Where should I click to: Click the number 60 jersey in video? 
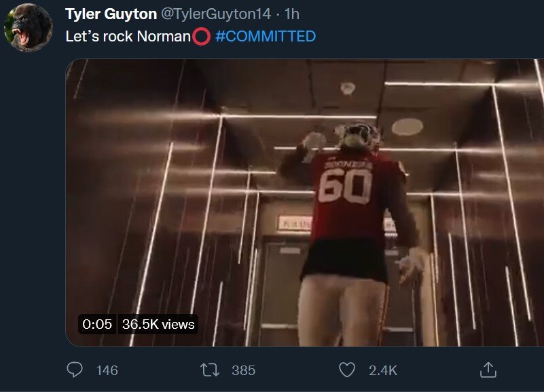(345, 185)
